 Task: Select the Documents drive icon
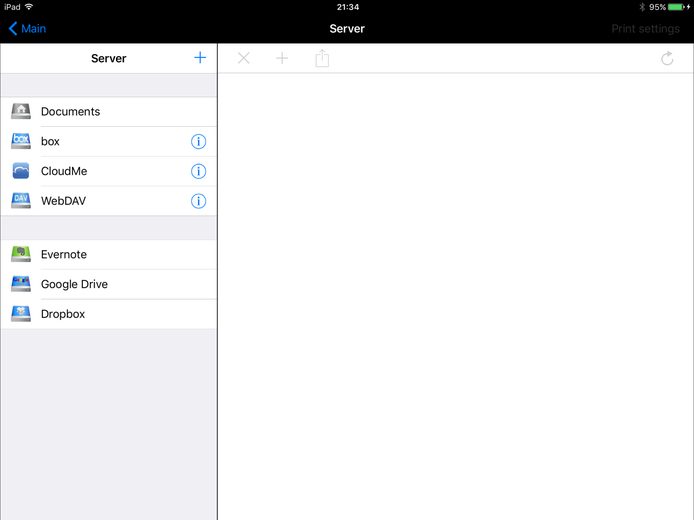[21, 111]
